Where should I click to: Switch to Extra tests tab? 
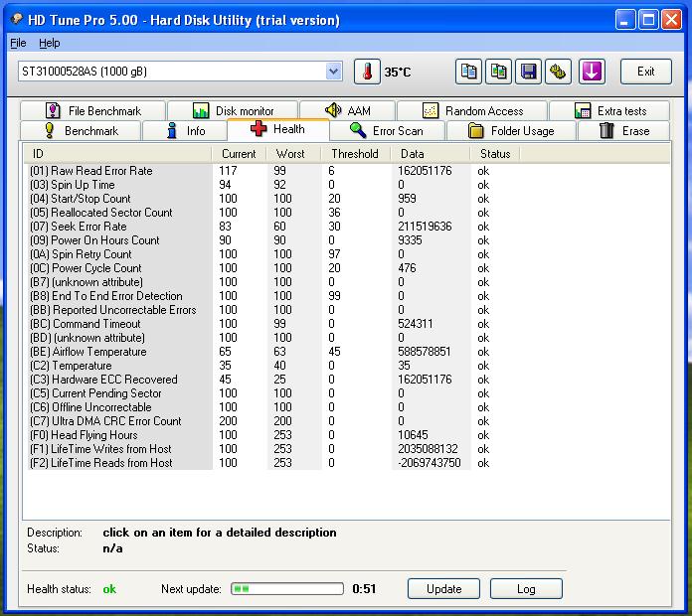pyautogui.click(x=609, y=110)
